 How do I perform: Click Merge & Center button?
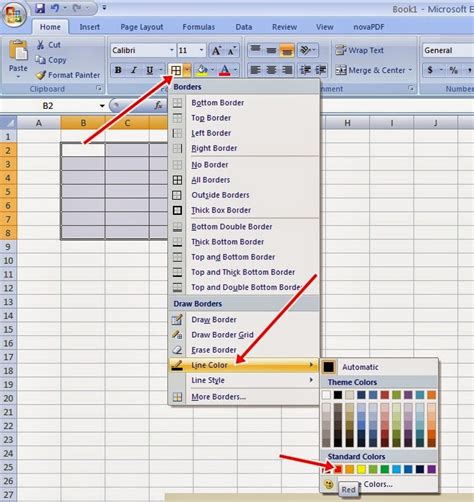pos(370,70)
